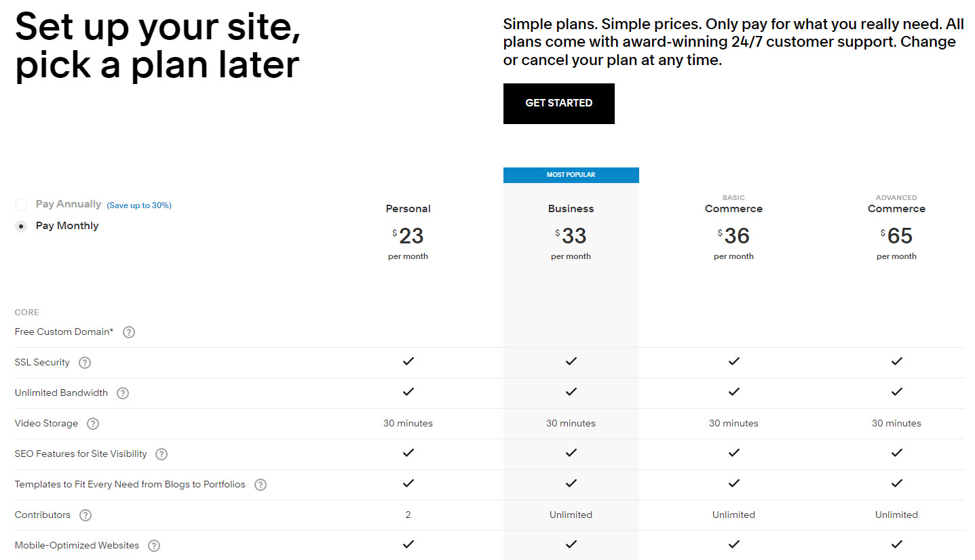Select the Pay Monthly radio button
975x560 pixels.
tap(22, 226)
